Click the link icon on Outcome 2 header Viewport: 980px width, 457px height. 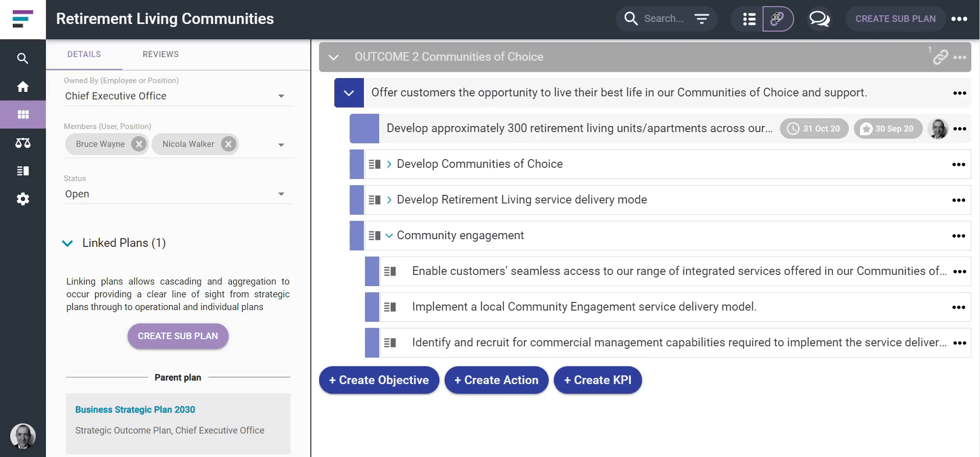click(x=940, y=57)
